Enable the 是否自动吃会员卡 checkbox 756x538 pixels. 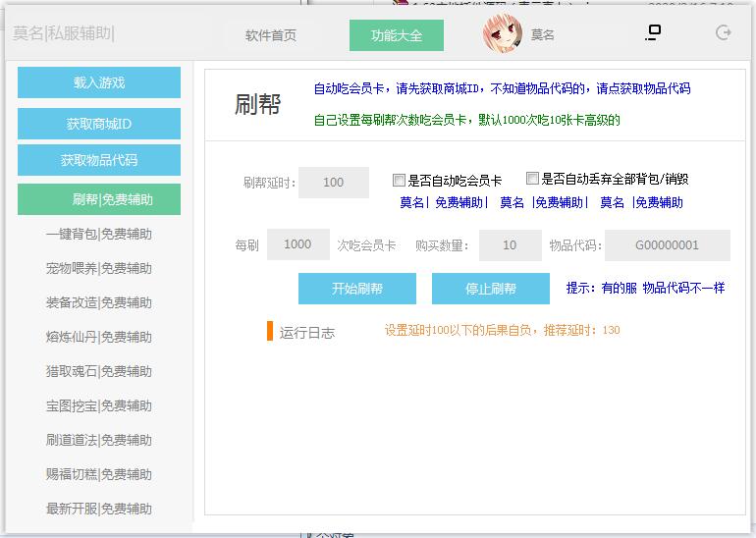point(399,181)
